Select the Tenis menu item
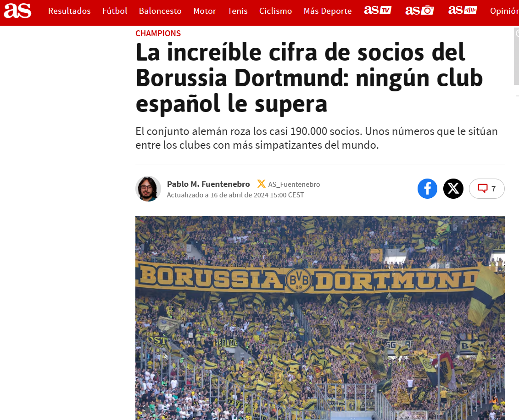The height and width of the screenshot is (420, 519). click(x=237, y=11)
